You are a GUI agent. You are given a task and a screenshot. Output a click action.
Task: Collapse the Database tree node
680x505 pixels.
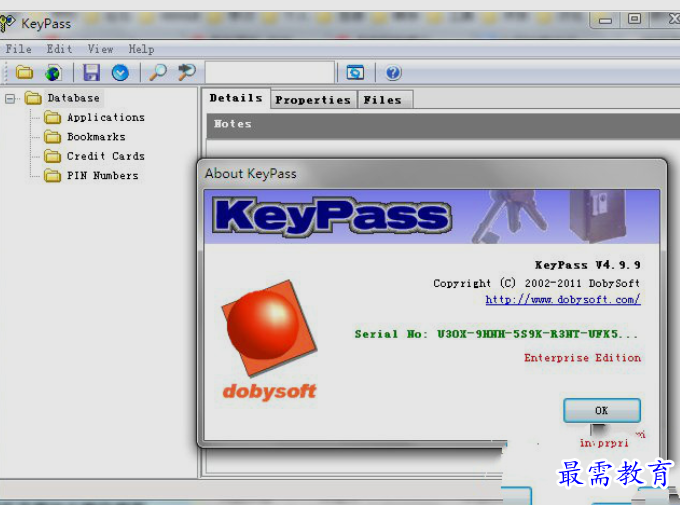(10, 98)
